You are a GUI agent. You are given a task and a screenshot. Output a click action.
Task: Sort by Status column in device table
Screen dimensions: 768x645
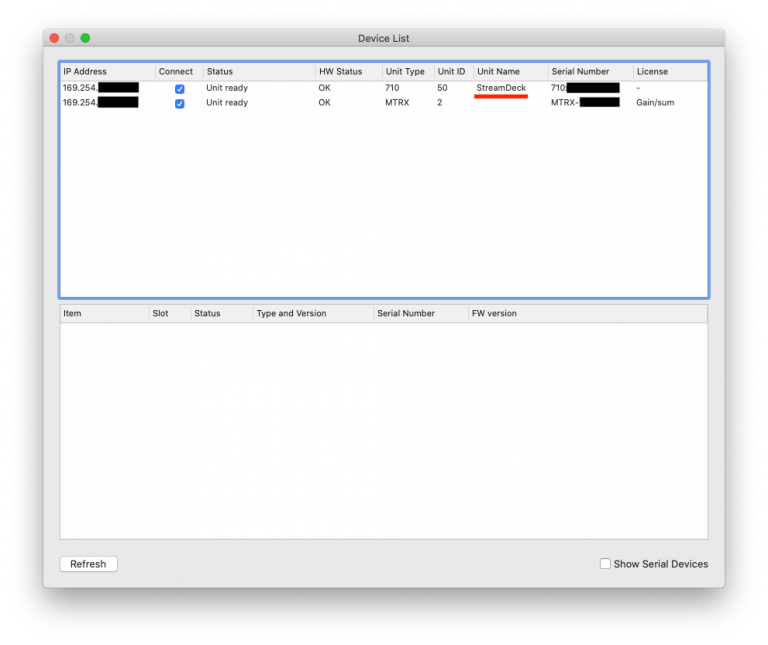(258, 72)
